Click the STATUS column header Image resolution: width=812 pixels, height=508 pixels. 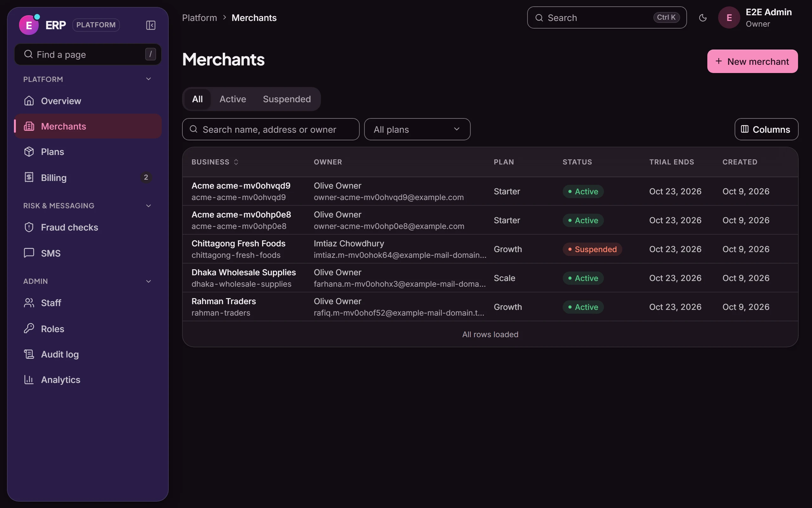pyautogui.click(x=577, y=162)
